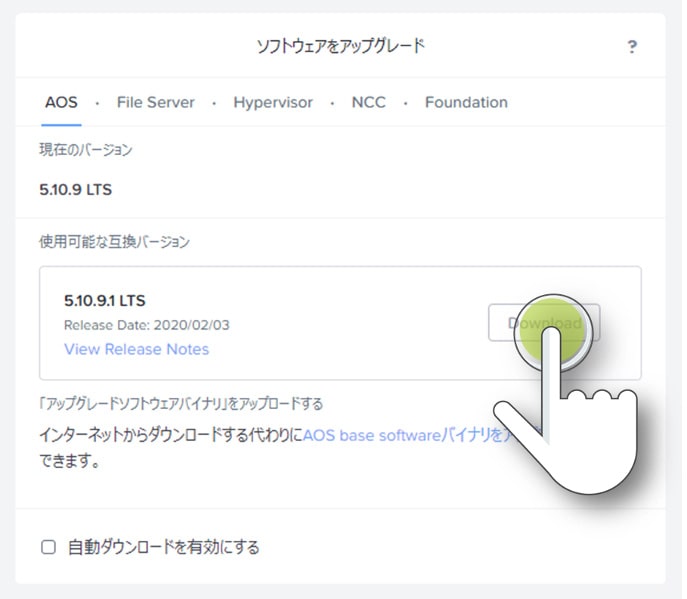Select the AOS tab
This screenshot has width=687, height=599.
point(62,102)
